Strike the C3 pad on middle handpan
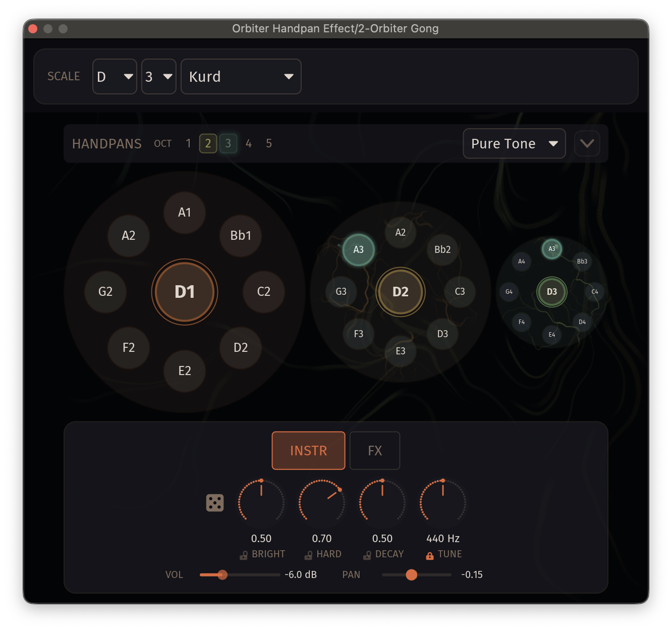The height and width of the screenshot is (631, 672). pyautogui.click(x=460, y=292)
